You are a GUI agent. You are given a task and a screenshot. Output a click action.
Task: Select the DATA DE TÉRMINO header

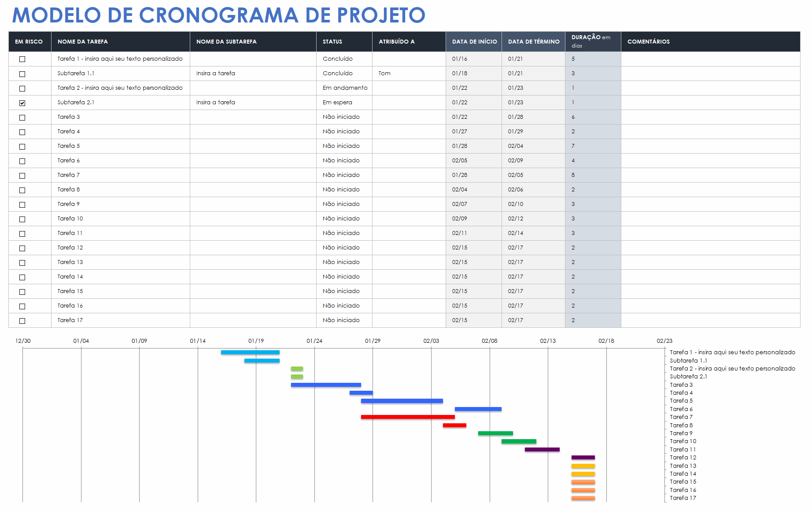tap(534, 41)
